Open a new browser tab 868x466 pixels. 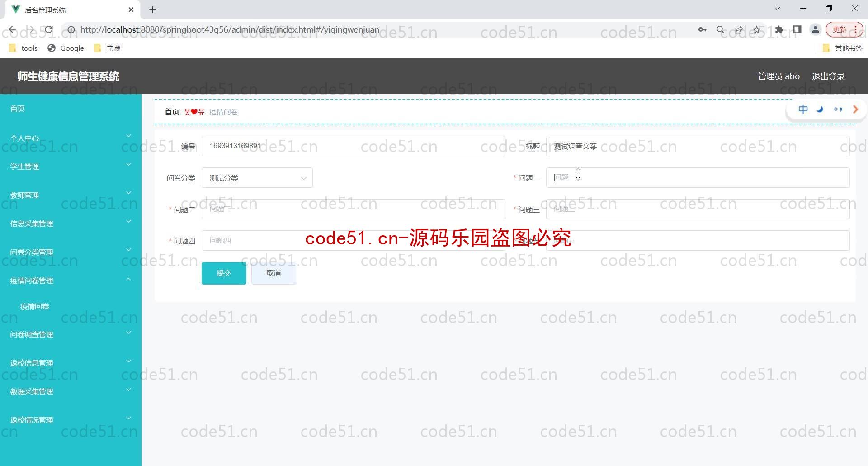click(x=152, y=10)
